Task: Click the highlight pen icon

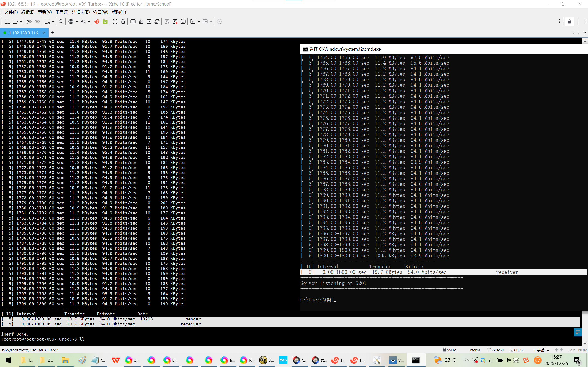Action: [141, 22]
